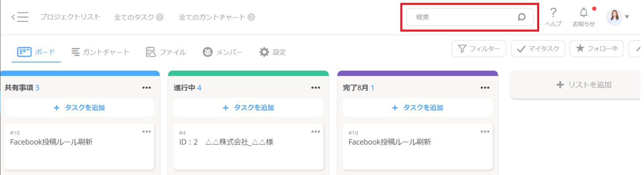Image resolution: width=644 pixels, height=175 pixels.
Task: Toggle the フォロー中 star filter
Action: pos(597,49)
